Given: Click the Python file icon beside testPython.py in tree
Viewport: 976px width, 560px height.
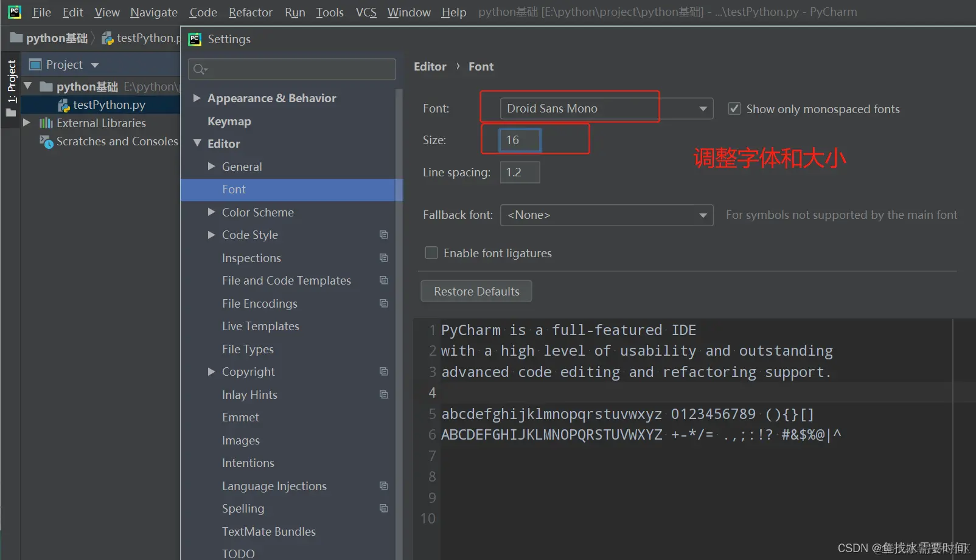Looking at the screenshot, I should (64, 105).
